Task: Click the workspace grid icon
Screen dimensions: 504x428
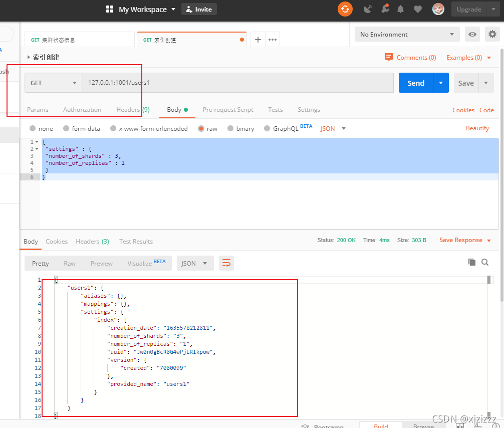Action: pyautogui.click(x=110, y=9)
